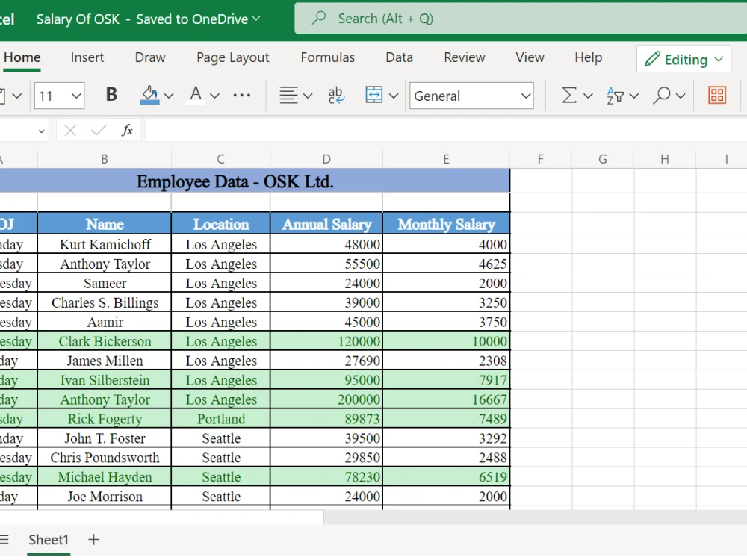Select the 7489 monthly salary cell

[x=447, y=419]
